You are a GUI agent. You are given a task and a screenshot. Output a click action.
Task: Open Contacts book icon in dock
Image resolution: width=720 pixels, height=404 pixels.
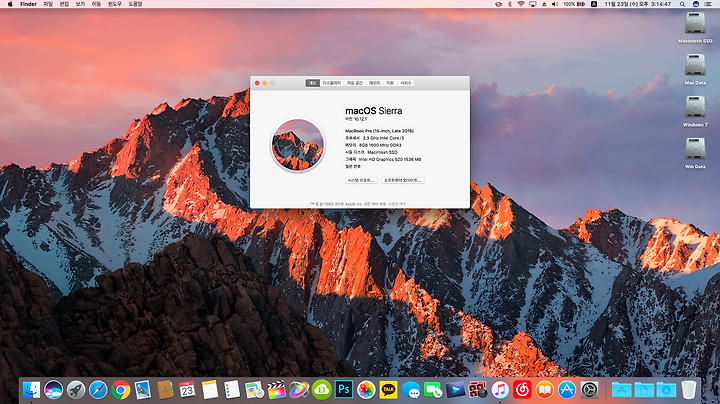[x=165, y=390]
